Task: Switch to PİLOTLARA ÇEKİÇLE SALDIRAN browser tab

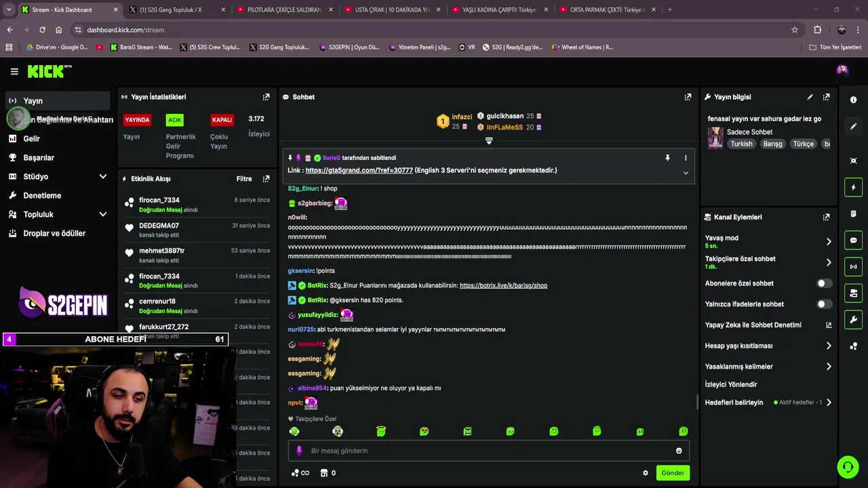Action: coord(283,9)
